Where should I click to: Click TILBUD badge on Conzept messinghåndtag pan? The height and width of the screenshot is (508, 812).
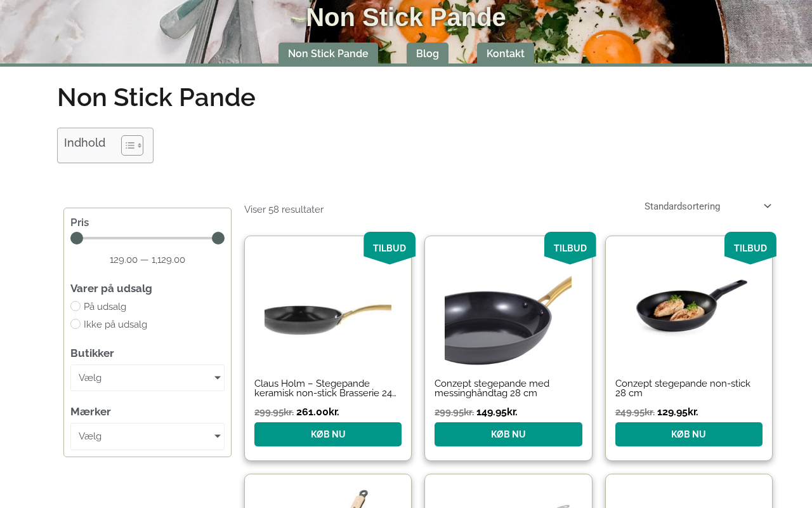pyautogui.click(x=570, y=248)
